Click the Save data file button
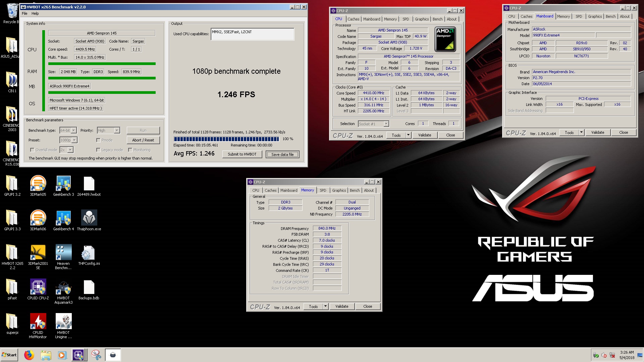 coord(282,154)
